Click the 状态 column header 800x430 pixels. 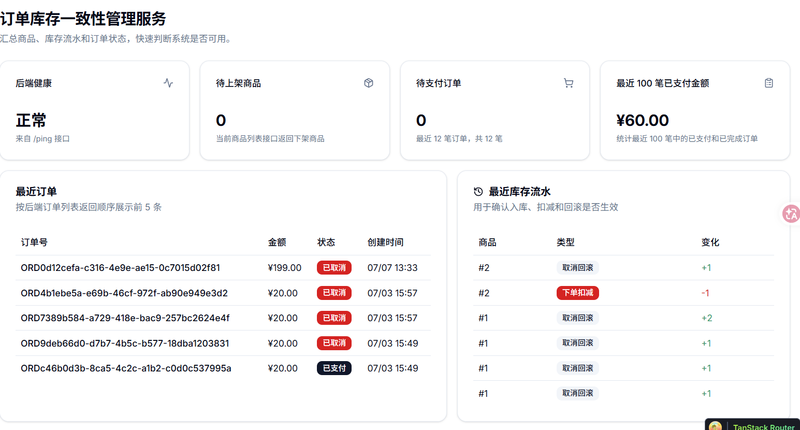click(x=326, y=242)
